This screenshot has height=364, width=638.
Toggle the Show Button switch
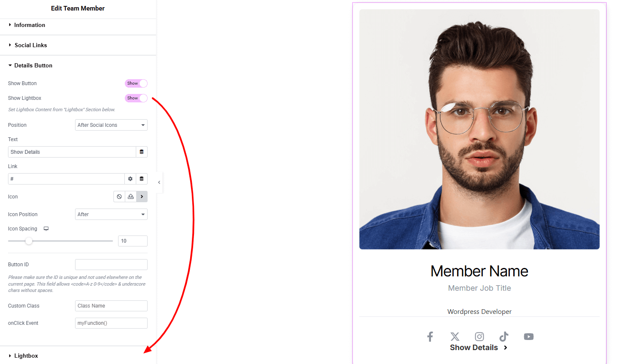[136, 83]
